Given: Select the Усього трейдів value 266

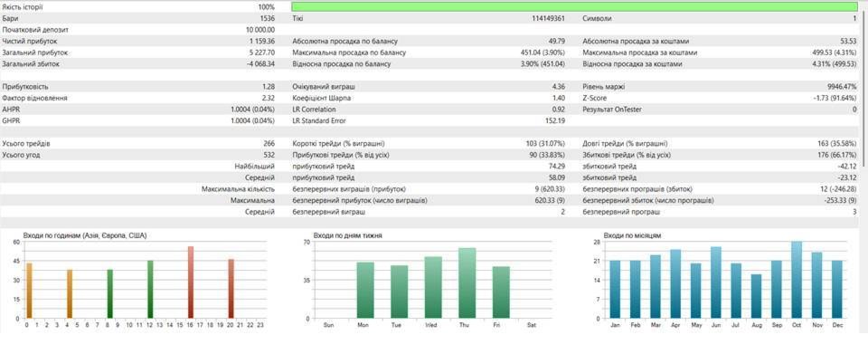Looking at the screenshot, I should [269, 143].
